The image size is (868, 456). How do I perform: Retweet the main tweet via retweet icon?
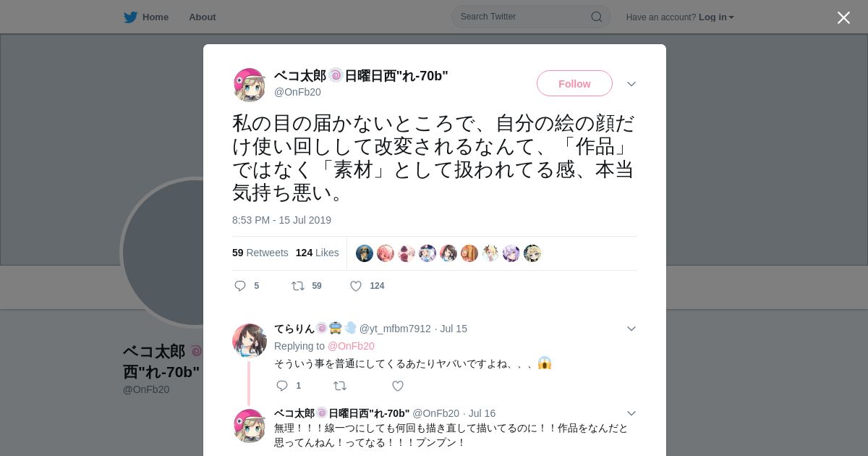pos(298,286)
